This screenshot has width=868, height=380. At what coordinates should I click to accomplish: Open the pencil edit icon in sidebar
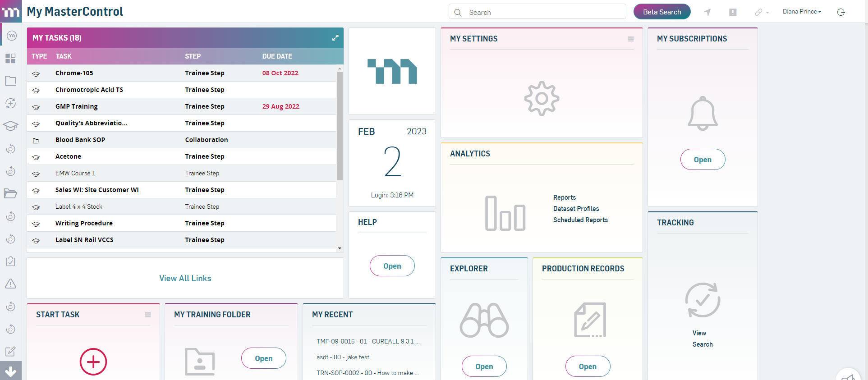pos(10,351)
